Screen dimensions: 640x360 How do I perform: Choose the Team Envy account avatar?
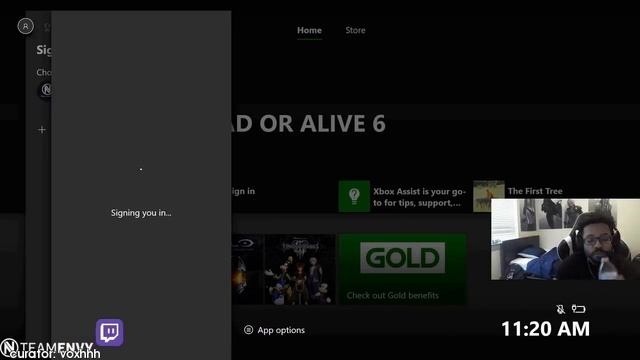coord(45,89)
